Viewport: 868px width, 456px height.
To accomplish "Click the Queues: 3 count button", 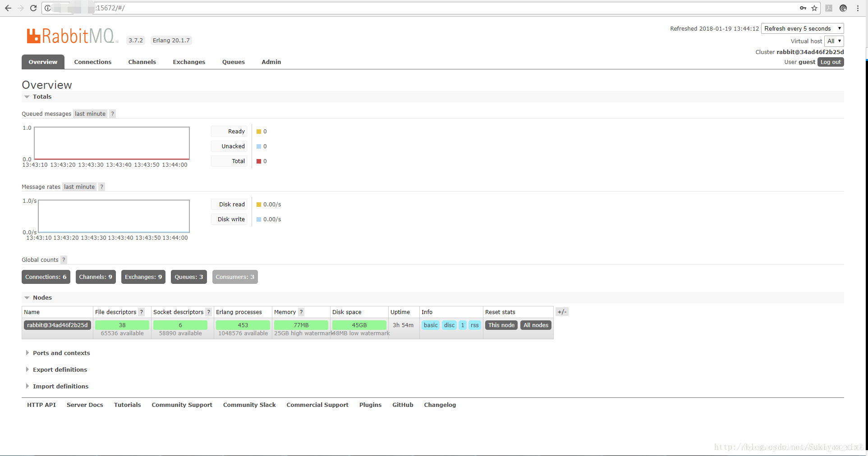I will [x=189, y=277].
